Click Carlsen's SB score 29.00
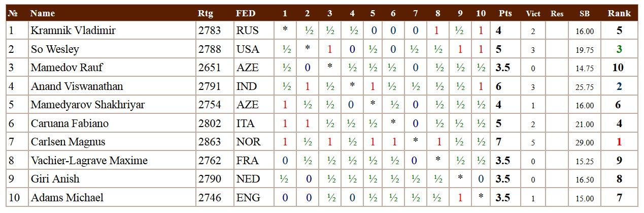Screen dimensions: 644x213 point(585,143)
